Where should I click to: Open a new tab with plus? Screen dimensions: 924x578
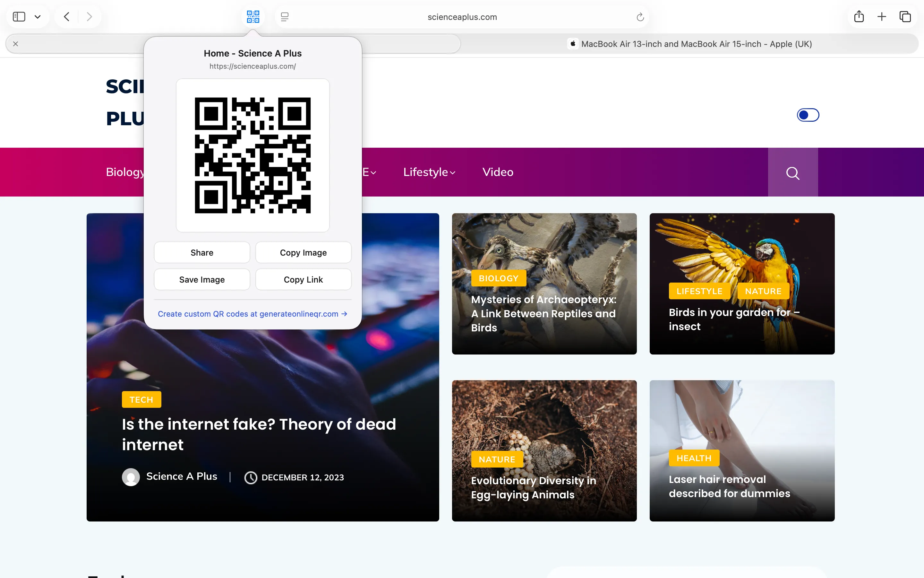[x=882, y=17]
